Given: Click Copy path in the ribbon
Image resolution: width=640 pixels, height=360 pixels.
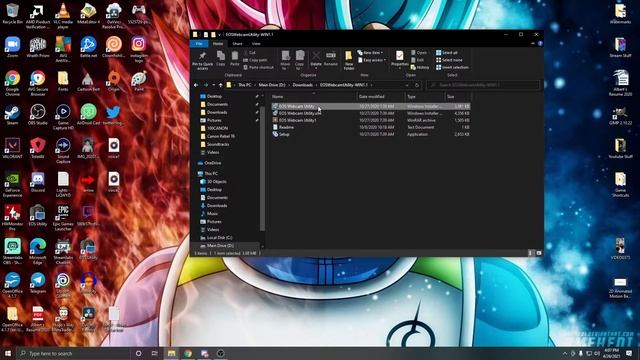Looking at the screenshot, I should (255, 60).
